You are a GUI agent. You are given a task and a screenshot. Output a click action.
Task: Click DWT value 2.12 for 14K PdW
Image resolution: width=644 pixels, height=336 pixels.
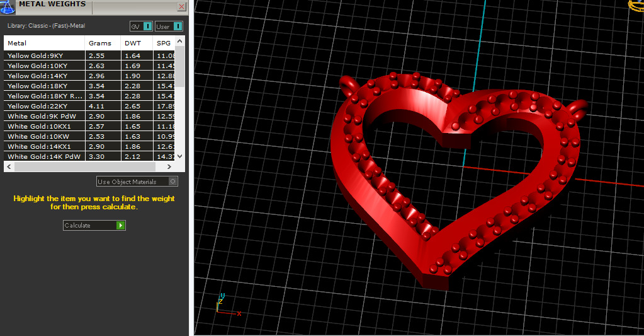tap(133, 157)
